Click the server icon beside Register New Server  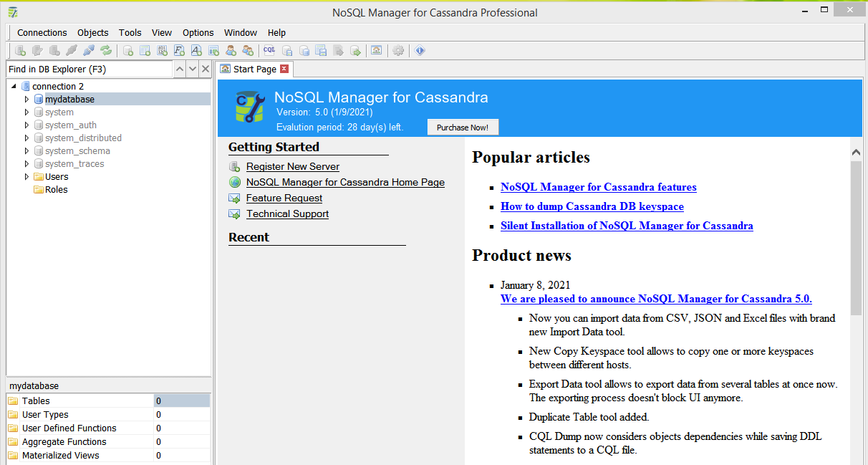234,166
